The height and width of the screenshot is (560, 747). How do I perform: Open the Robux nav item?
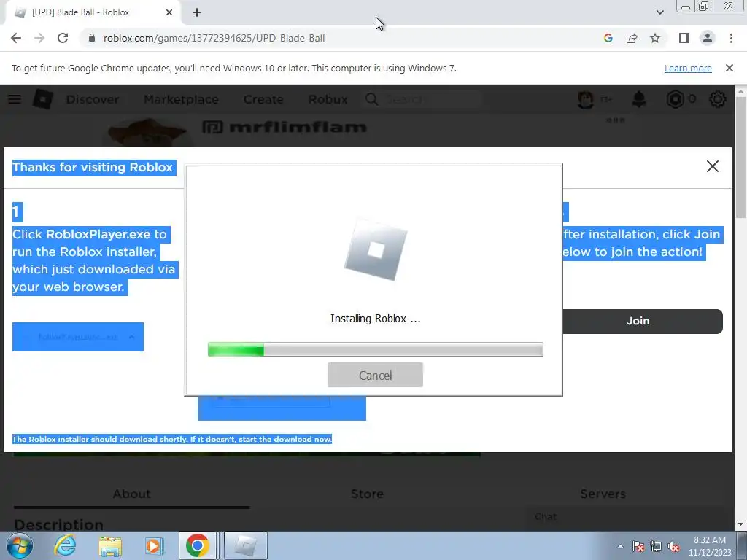[328, 99]
